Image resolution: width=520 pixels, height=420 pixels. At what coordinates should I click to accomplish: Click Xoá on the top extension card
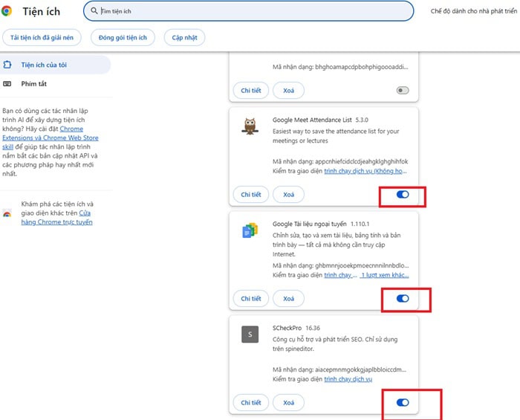click(x=288, y=90)
